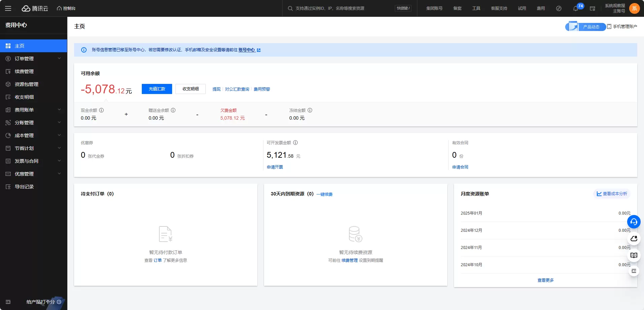Open the documentation book floating icon
This screenshot has width=644, height=310.
pyautogui.click(x=634, y=255)
